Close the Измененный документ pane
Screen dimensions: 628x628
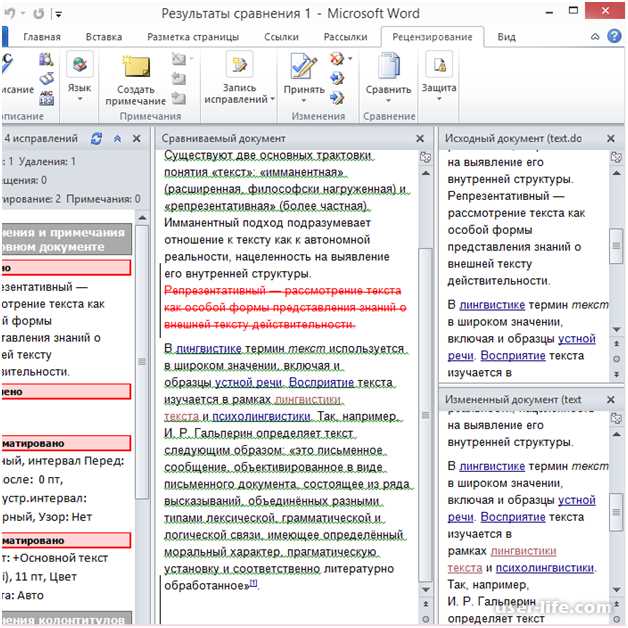pyautogui.click(x=611, y=399)
